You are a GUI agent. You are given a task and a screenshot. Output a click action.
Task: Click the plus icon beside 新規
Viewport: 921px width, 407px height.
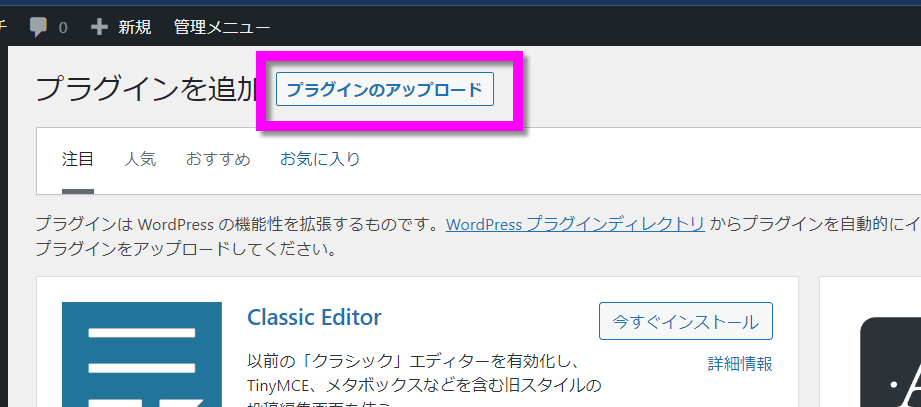99,27
